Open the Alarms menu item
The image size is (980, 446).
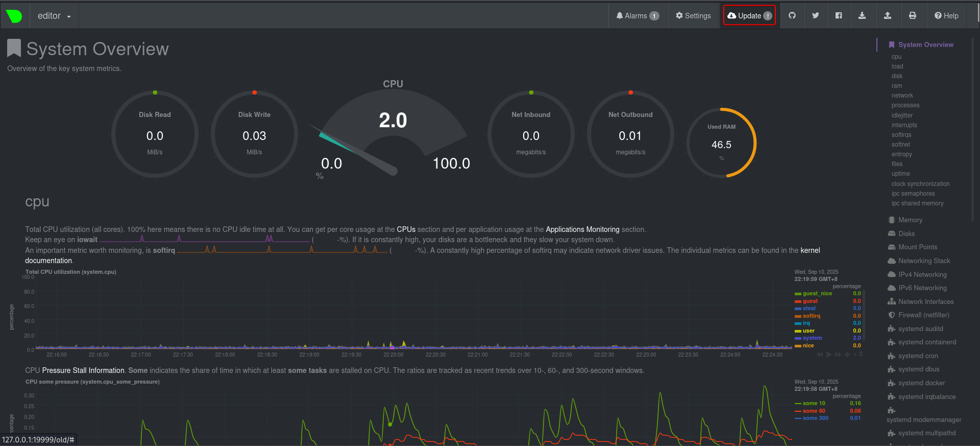(x=638, y=16)
